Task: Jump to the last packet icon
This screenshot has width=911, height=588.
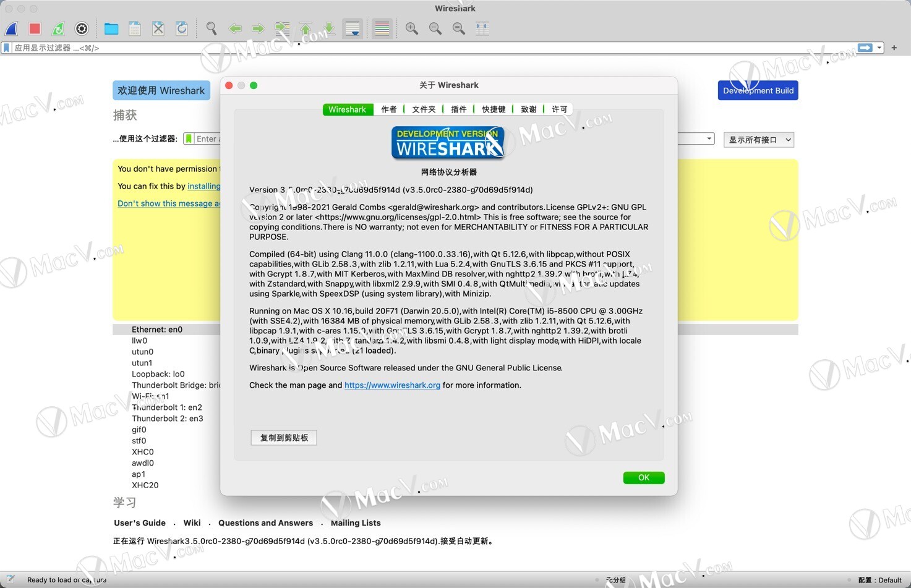Action: (x=329, y=28)
